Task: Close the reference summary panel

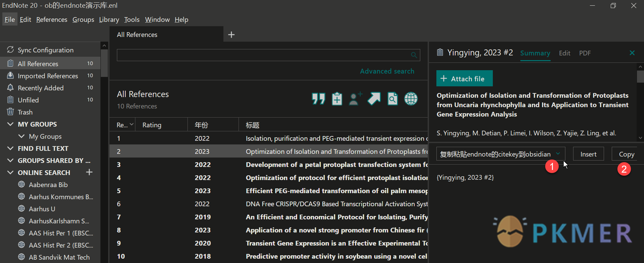Action: coord(632,53)
